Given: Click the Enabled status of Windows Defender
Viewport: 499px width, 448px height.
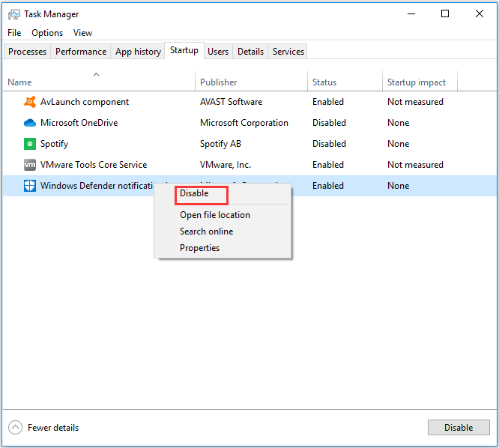Looking at the screenshot, I should [328, 186].
